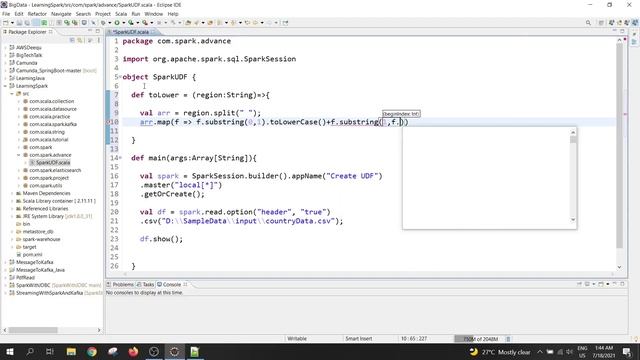Open the Run button's dropdown arrow
This screenshot has height=360, width=640.
tap(123, 23)
